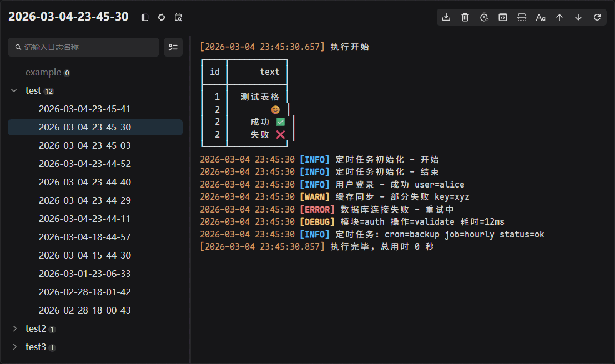Open the filter options beside the search box
This screenshot has height=364, width=615.
click(x=173, y=47)
